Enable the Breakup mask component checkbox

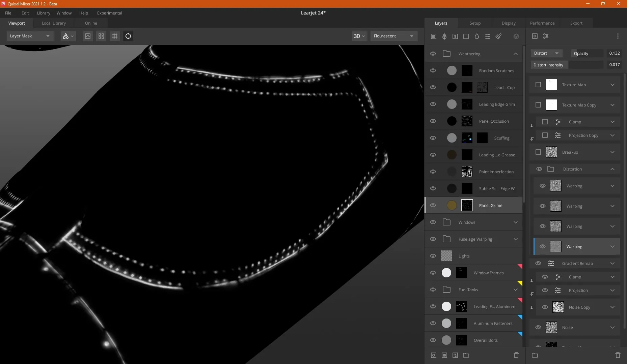(x=538, y=152)
